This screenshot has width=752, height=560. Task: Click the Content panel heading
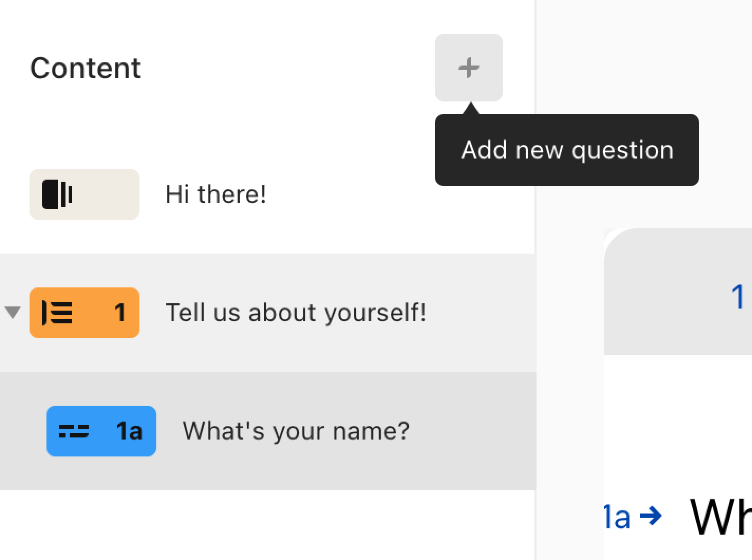point(86,68)
